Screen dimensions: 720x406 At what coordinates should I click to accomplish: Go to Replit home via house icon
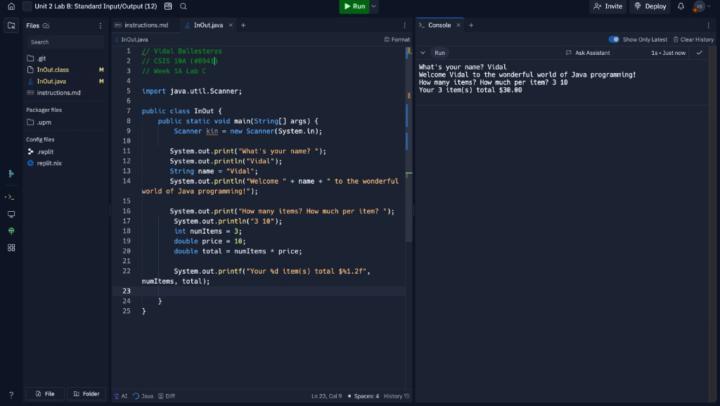point(11,6)
